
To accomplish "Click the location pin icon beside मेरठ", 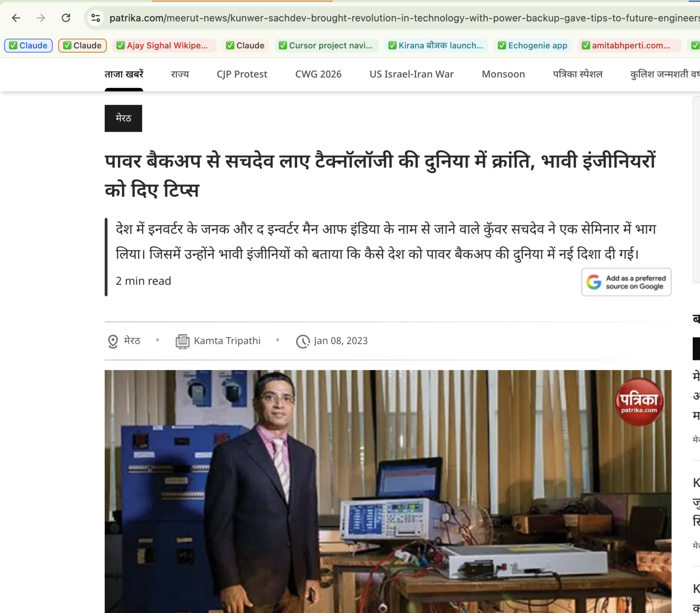I will [x=113, y=341].
